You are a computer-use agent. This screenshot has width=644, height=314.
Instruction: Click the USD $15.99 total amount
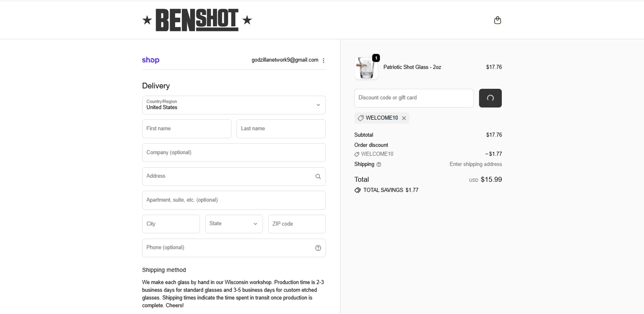click(486, 180)
